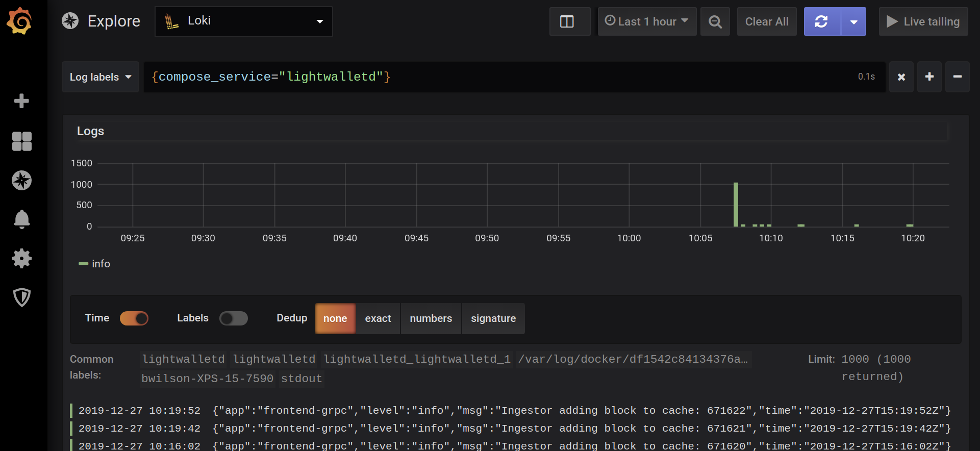
Task: Open the Loki datasource dropdown
Action: pyautogui.click(x=244, y=21)
